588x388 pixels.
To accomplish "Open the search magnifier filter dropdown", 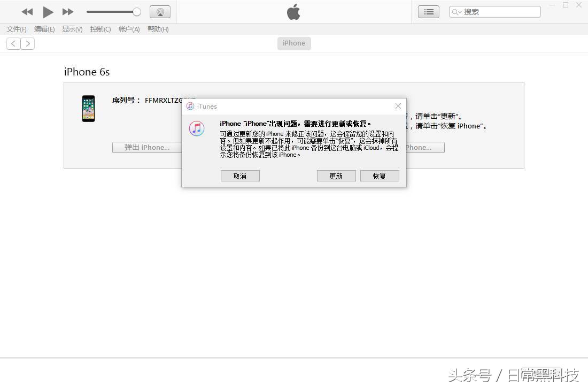I will 457,11.
